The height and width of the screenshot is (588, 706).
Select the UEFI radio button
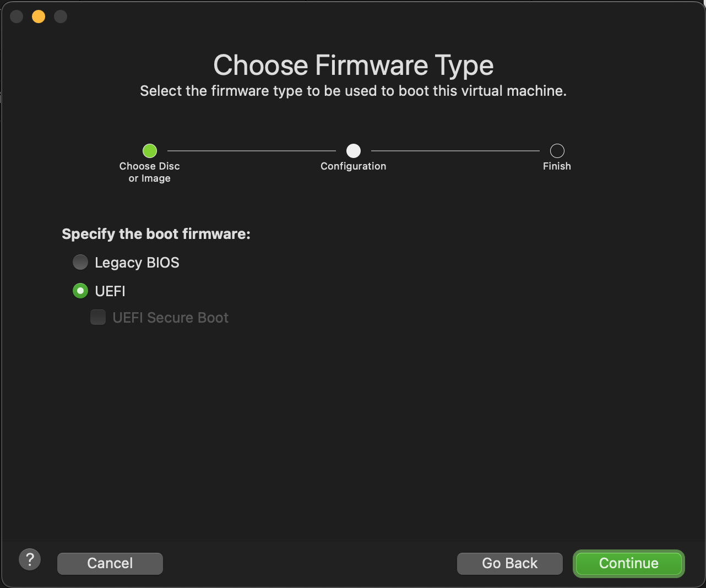tap(80, 291)
